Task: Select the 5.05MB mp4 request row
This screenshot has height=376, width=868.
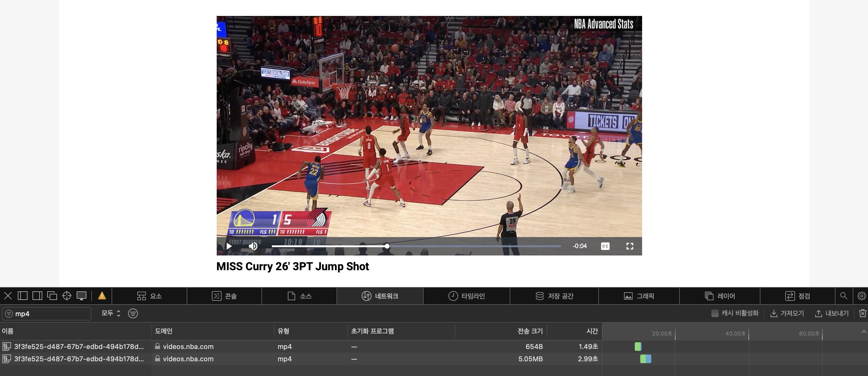Action: (301, 359)
